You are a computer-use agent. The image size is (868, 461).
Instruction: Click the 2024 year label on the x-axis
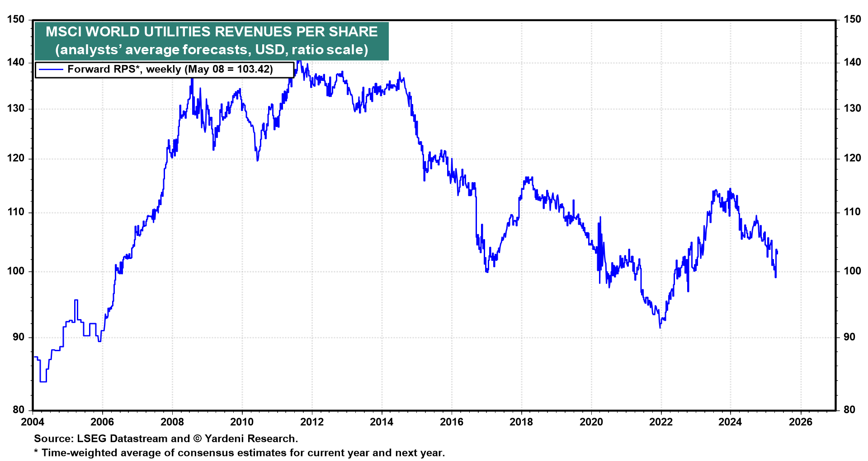(731, 422)
